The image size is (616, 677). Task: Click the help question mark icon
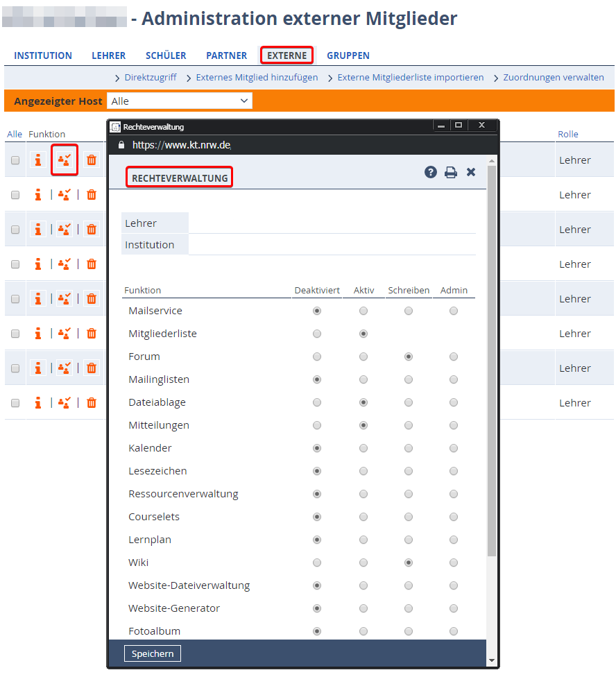431,172
